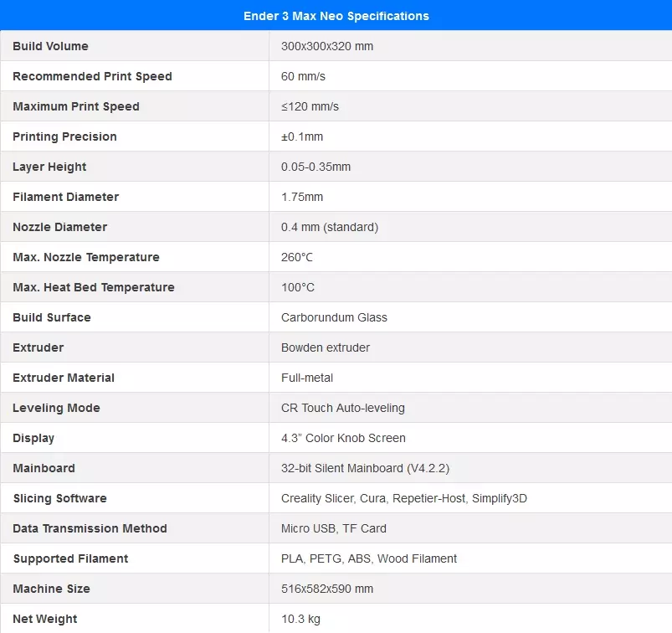Select the 'Net Weight' label
The height and width of the screenshot is (633, 672).
point(45,619)
